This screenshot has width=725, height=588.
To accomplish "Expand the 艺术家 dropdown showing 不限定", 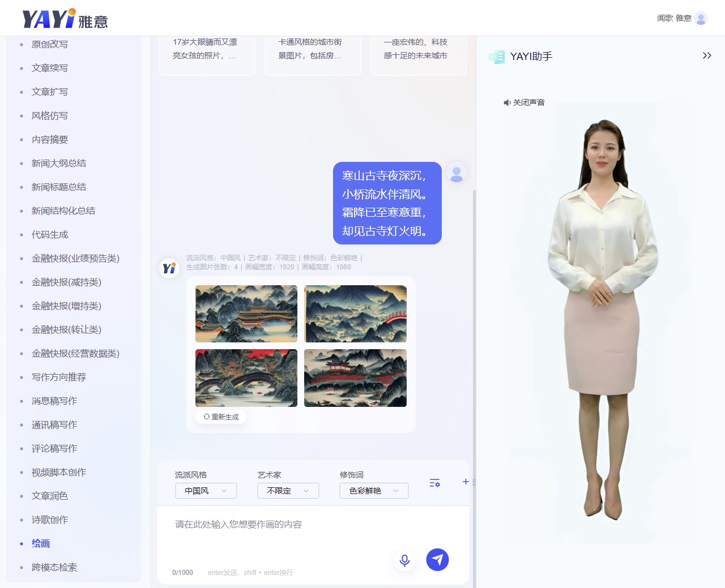I will pyautogui.click(x=288, y=491).
